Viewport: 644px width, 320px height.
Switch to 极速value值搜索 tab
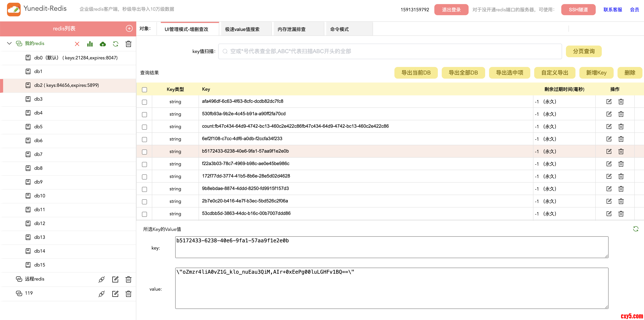[x=242, y=29]
